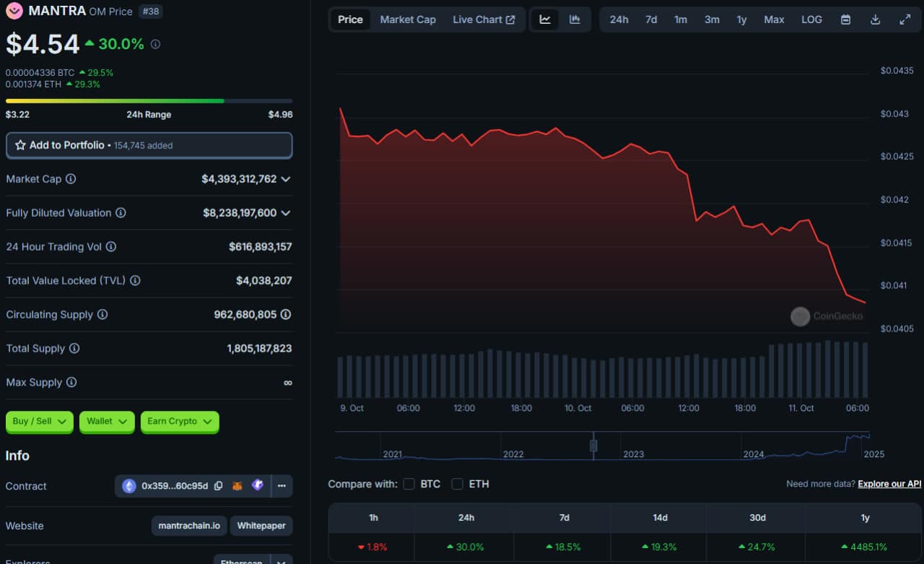Open the mantrachain.io website link
924x564 pixels.
coord(189,526)
